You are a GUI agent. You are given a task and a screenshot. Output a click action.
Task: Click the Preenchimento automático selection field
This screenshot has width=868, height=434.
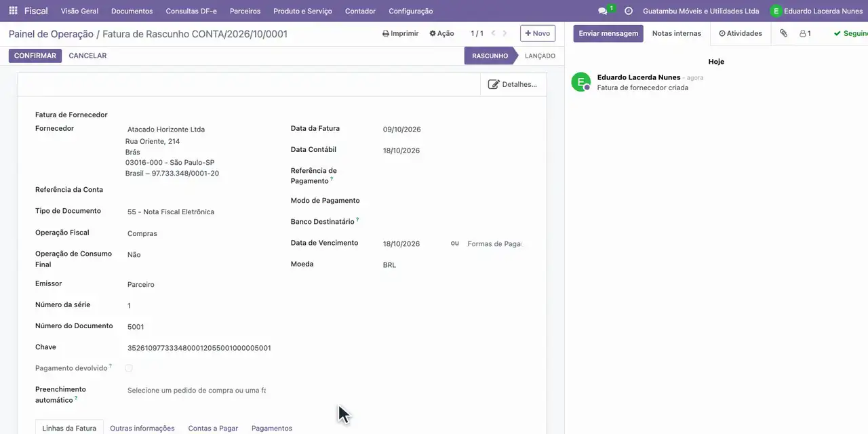click(197, 391)
